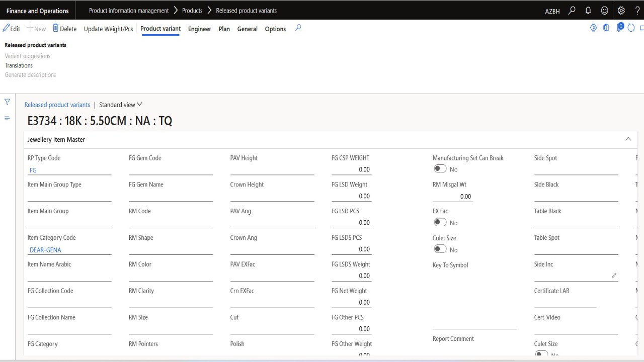Screen dimensions: 644x362
Task: Go to Products breadcrumb
Action: pyautogui.click(x=192, y=11)
